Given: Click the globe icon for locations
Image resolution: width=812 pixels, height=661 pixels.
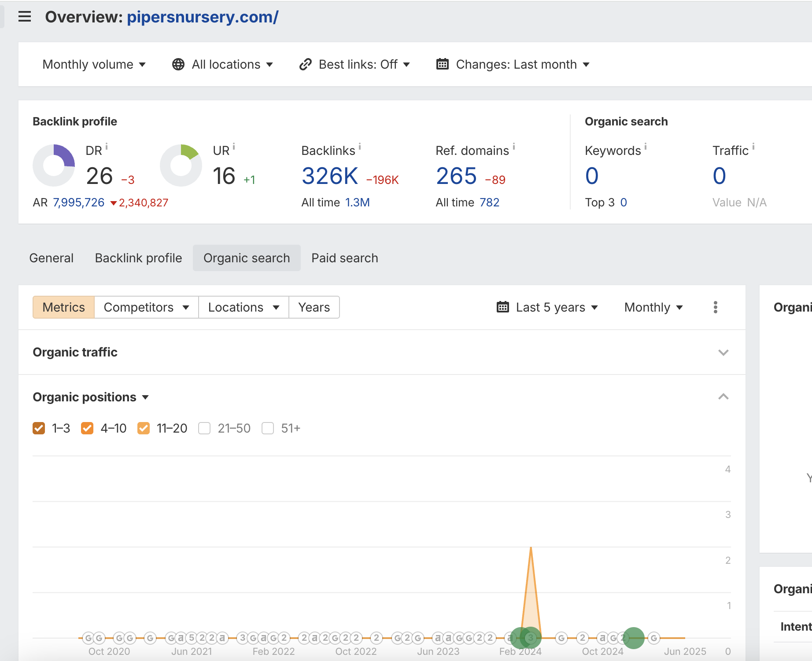Looking at the screenshot, I should [x=178, y=64].
